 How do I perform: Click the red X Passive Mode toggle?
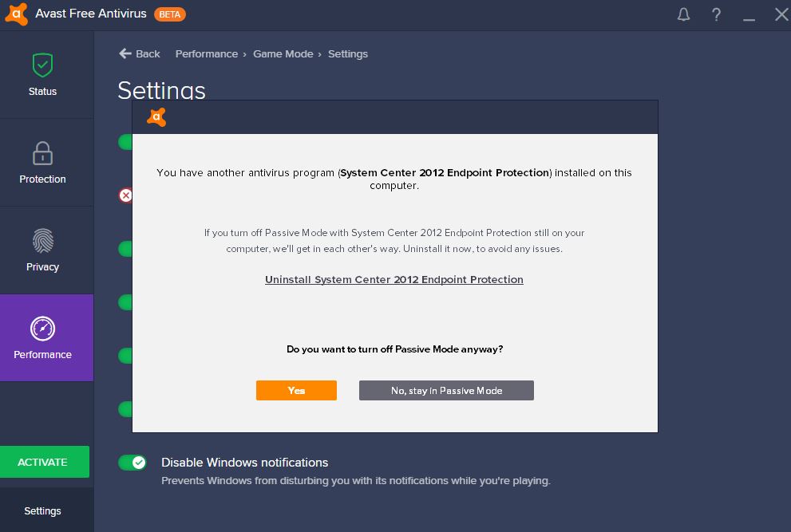pyautogui.click(x=125, y=195)
